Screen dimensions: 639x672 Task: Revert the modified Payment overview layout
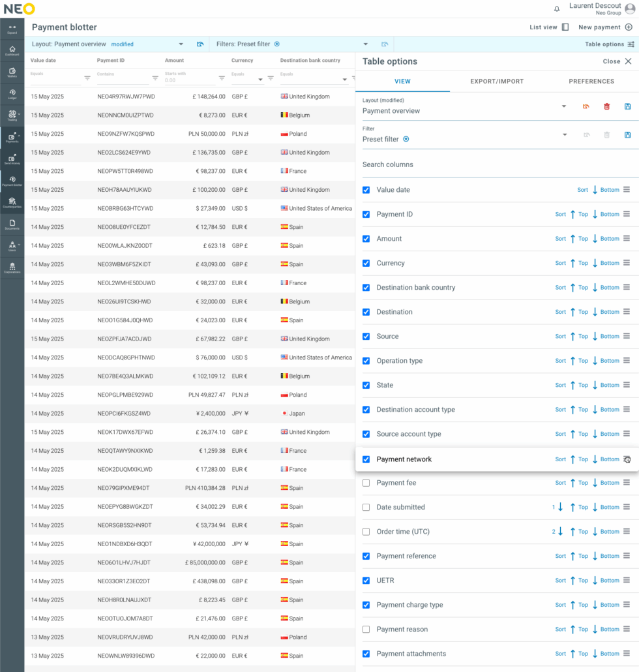(586, 107)
